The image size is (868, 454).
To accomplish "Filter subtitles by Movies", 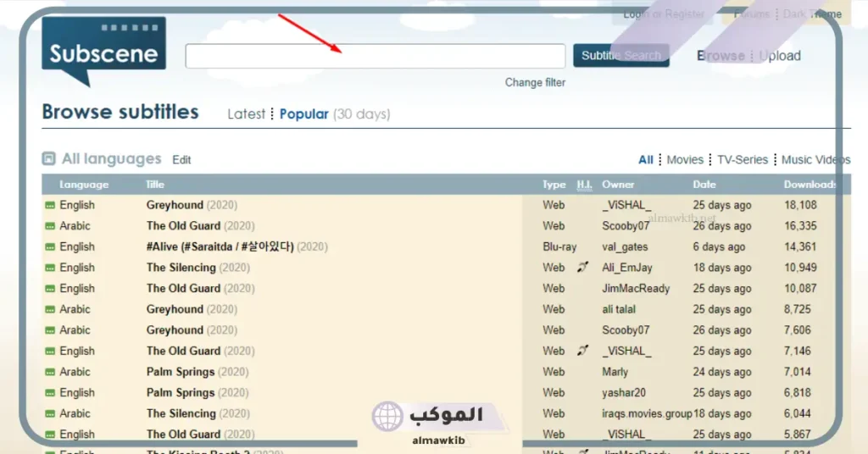I will [685, 159].
